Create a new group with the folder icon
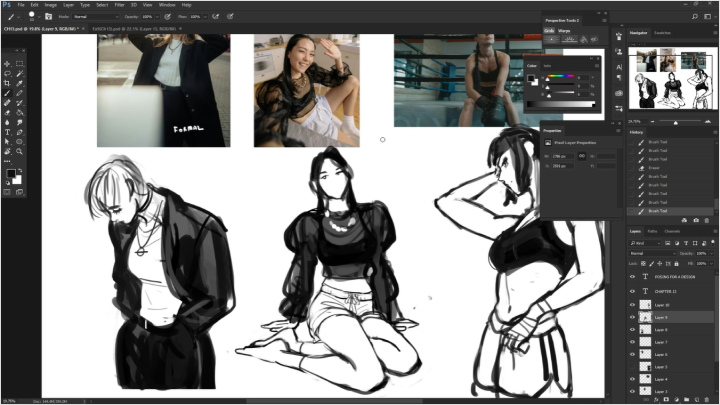The image size is (720, 405). coord(686,399)
